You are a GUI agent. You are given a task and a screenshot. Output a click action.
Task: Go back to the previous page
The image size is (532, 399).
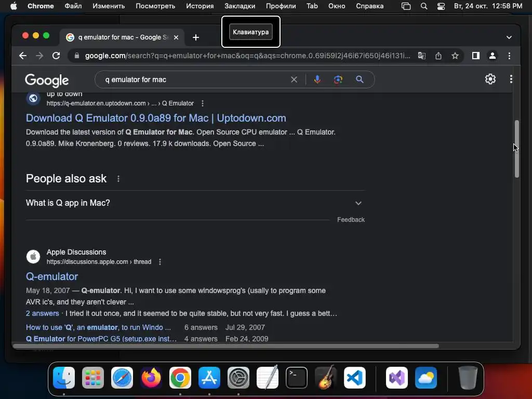tap(23, 56)
